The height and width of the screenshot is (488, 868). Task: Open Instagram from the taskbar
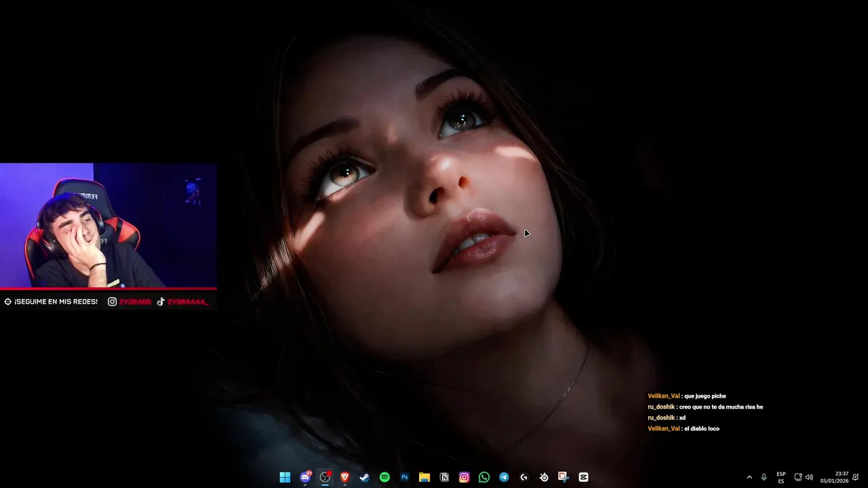click(x=464, y=477)
